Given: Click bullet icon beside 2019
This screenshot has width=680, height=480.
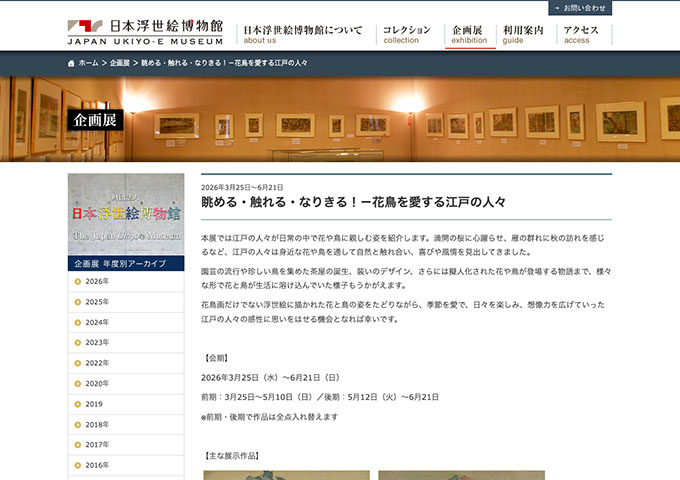Looking at the screenshot, I should pyautogui.click(x=78, y=404).
